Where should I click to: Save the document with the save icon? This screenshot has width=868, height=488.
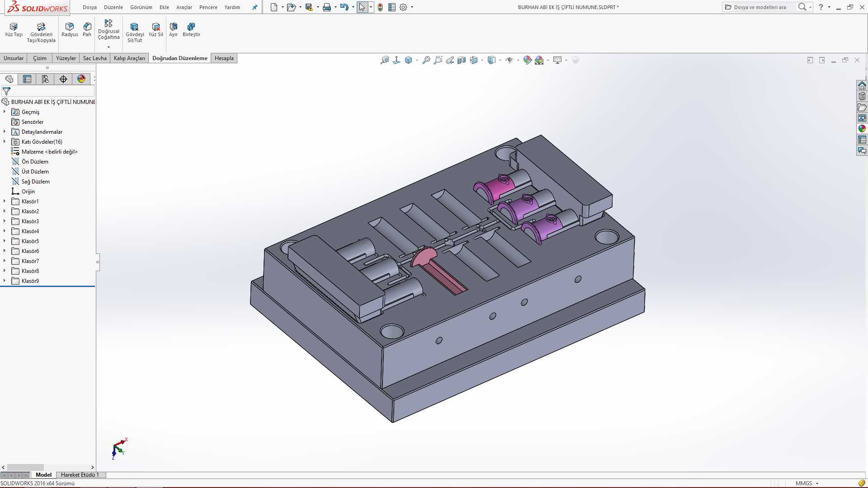309,7
